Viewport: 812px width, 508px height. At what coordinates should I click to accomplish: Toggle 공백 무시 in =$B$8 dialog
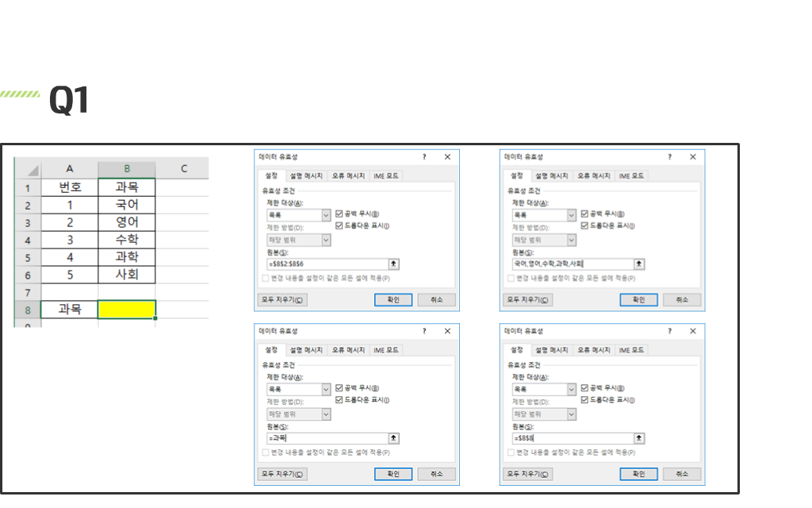click(584, 387)
